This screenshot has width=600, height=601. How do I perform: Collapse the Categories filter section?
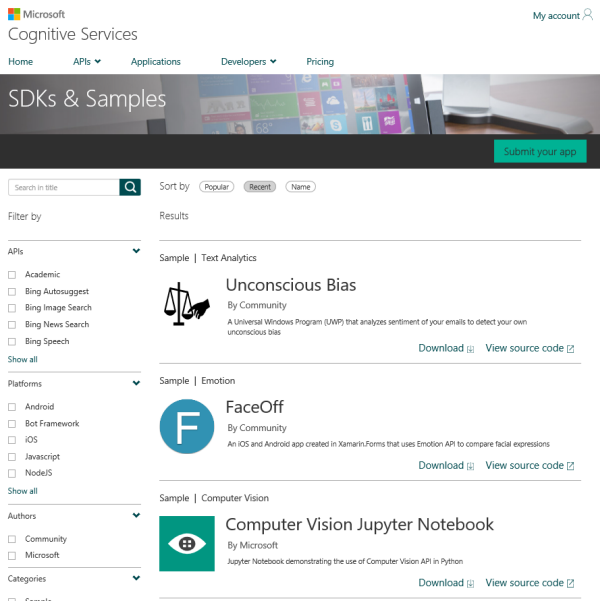pos(136,578)
